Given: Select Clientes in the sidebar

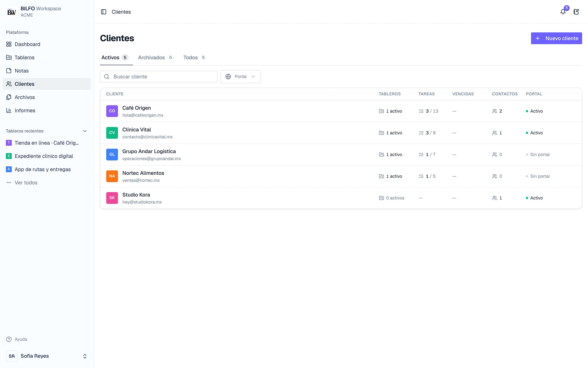Looking at the screenshot, I should point(47,84).
